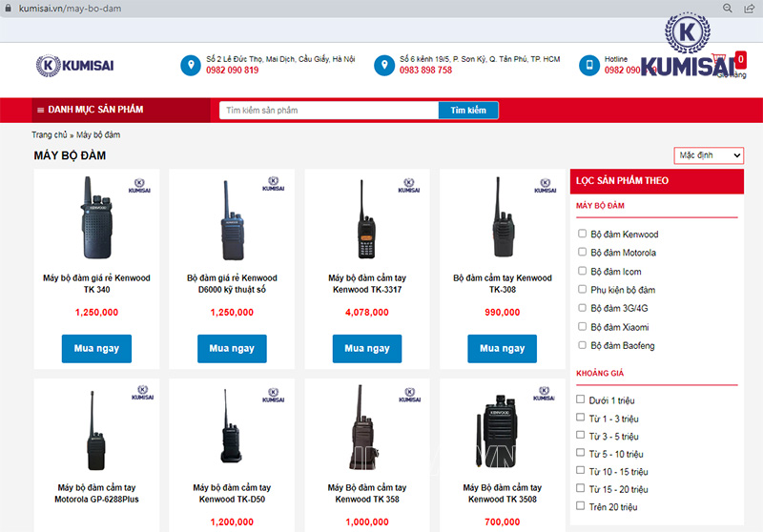Enable the Từ 10 - 15 triệu price filter
The image size is (763, 532).
tap(580, 470)
